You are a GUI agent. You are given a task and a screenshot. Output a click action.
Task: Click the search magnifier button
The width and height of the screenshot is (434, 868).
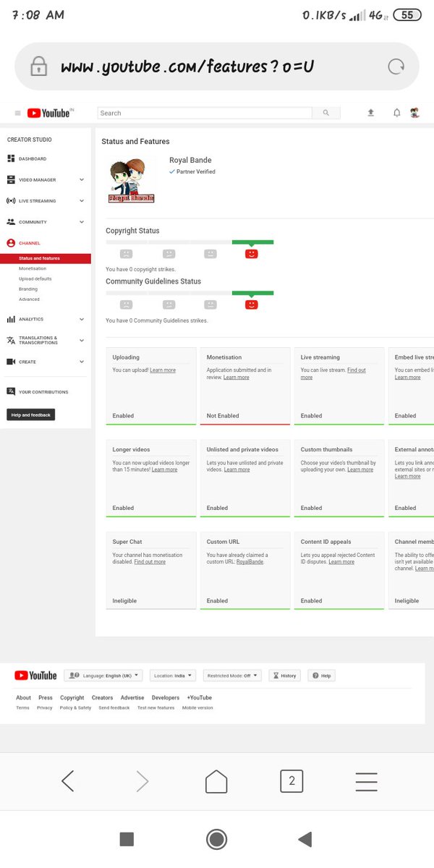[325, 113]
